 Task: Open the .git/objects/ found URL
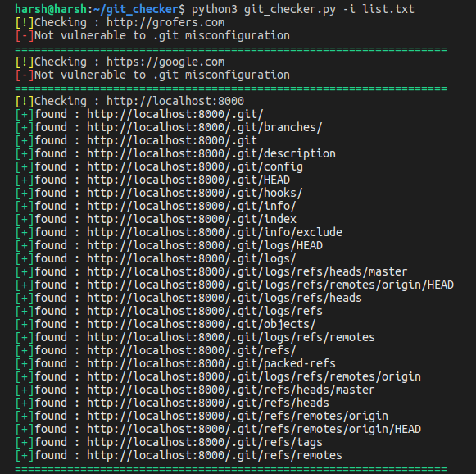[x=202, y=325]
